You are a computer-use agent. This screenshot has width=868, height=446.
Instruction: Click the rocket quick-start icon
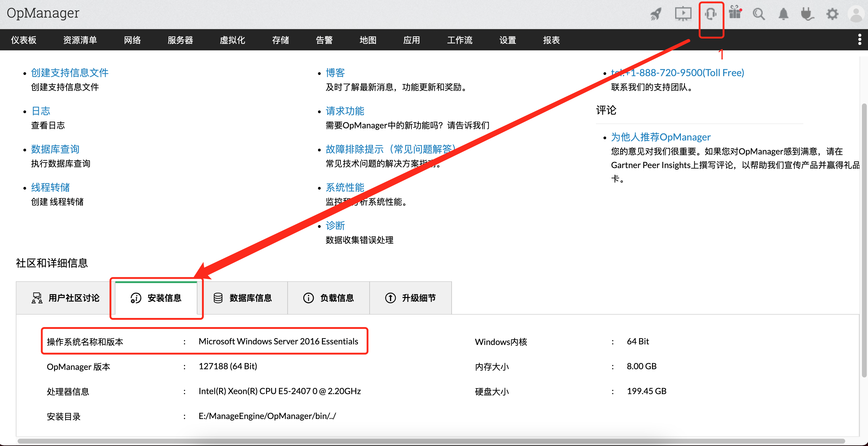pyautogui.click(x=656, y=14)
